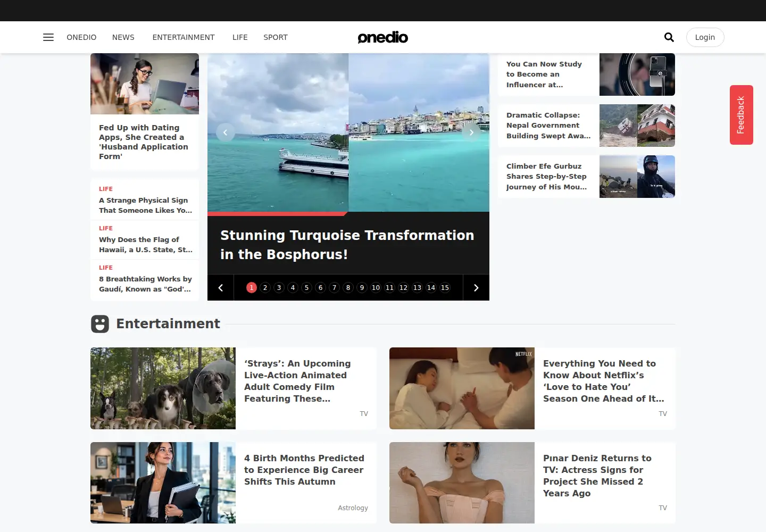Viewport: 766px width, 532px height.
Task: Select slide 3 in the slider pagination
Action: [279, 288]
